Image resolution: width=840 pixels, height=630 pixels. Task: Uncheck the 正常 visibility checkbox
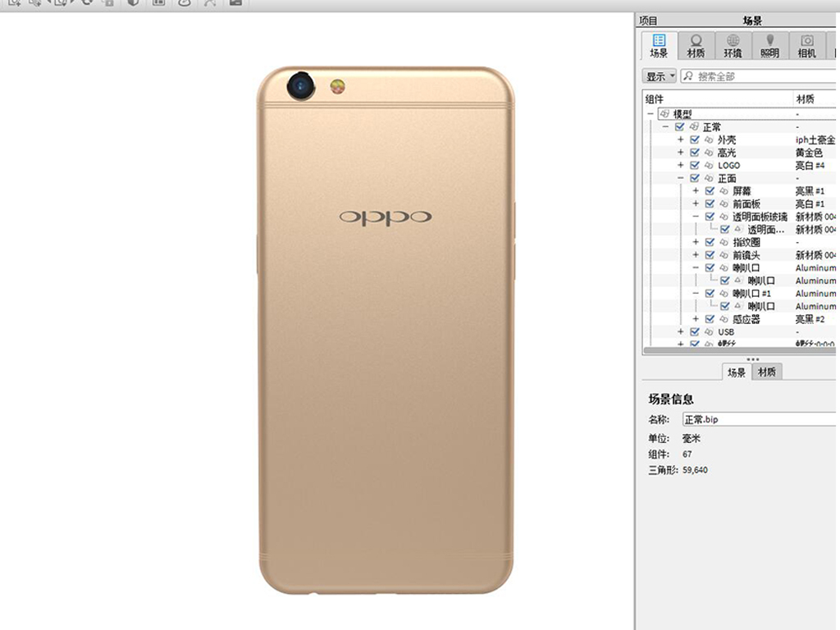[x=680, y=126]
